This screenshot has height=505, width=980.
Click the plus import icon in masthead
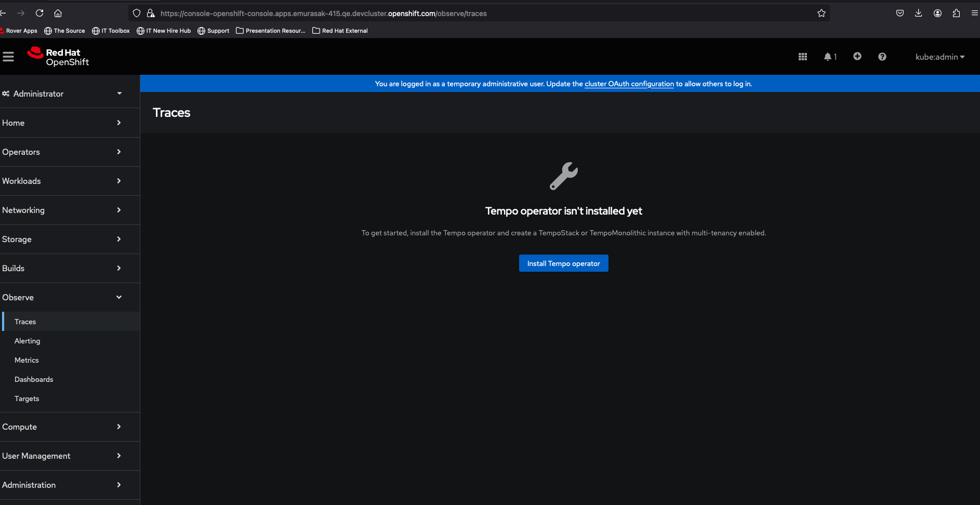(x=857, y=56)
